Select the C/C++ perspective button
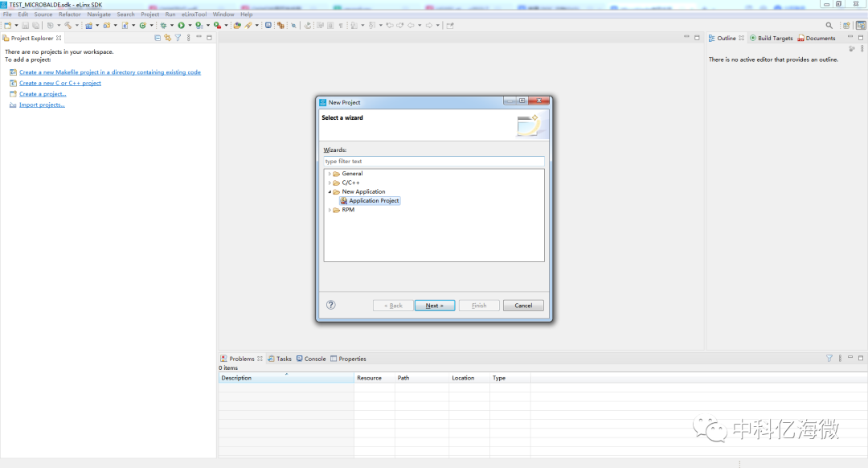 tap(861, 26)
